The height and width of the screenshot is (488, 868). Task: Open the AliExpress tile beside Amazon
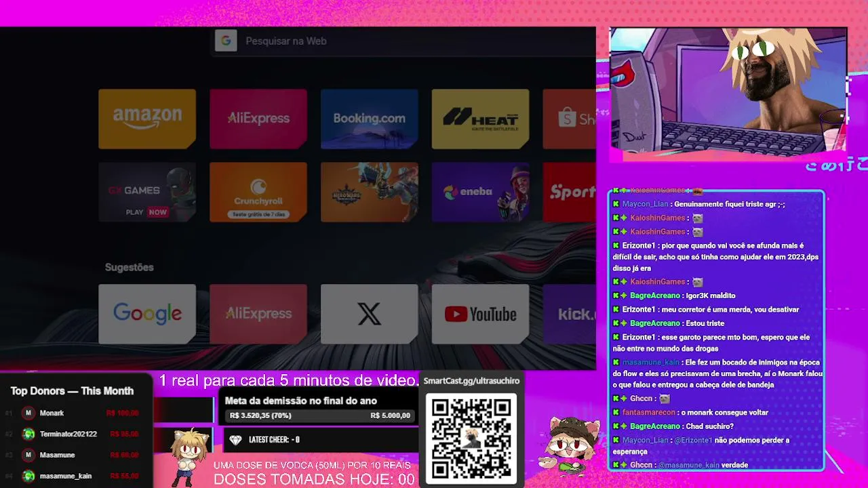coord(258,119)
